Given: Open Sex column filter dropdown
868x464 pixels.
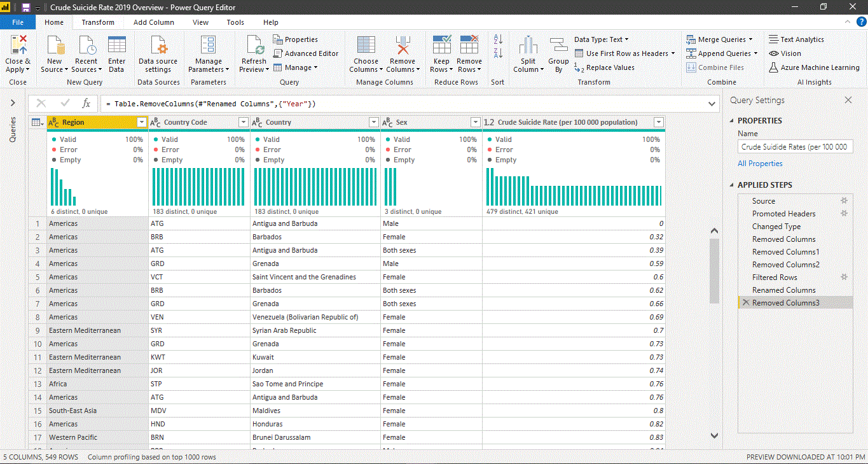Looking at the screenshot, I should 475,122.
